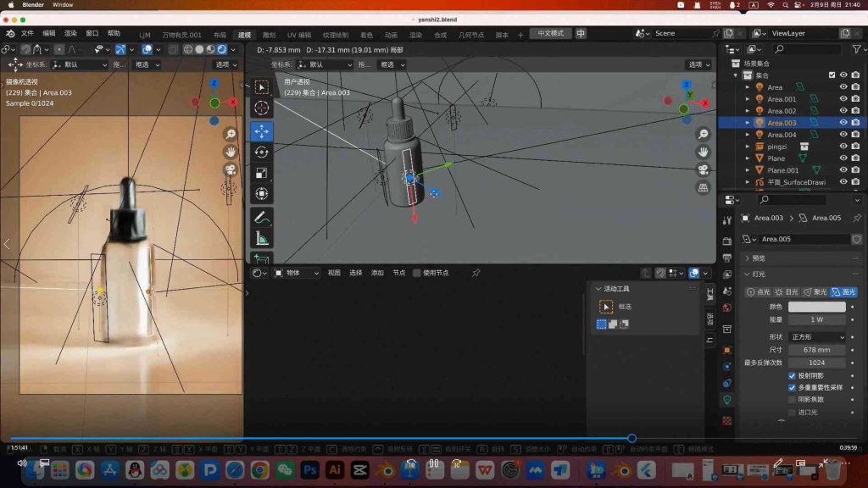Click the light 颜色 color swatch
The height and width of the screenshot is (488, 868).
tap(817, 307)
